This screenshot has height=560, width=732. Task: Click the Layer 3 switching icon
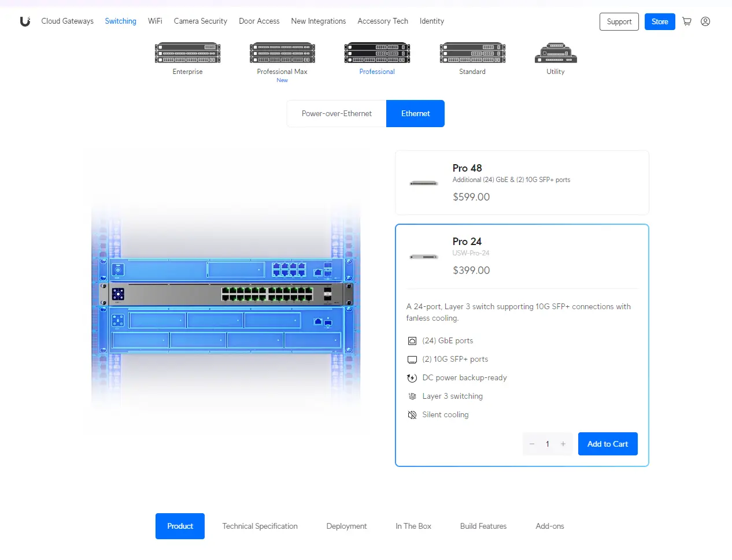click(412, 396)
